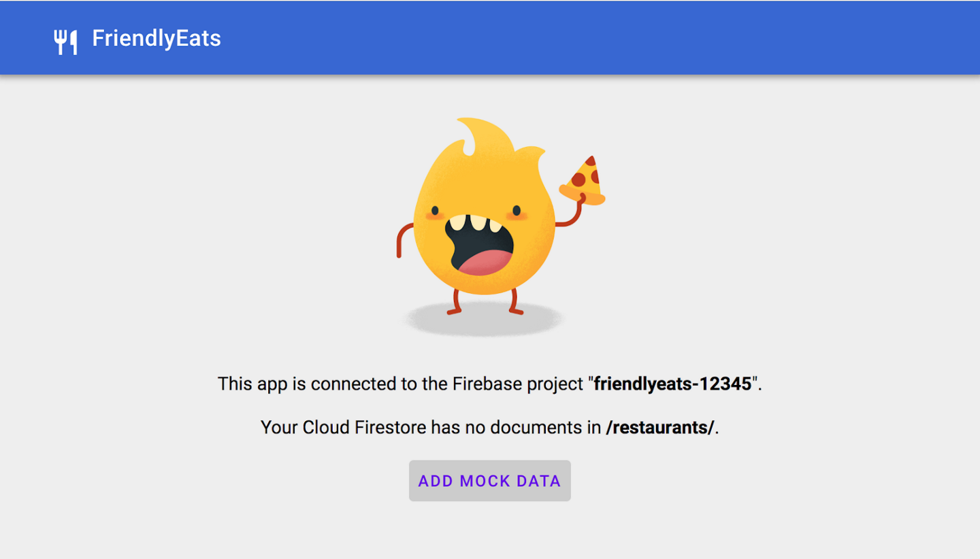Click the blue app header bar
Viewport: 980px width, 559px height.
(490, 37)
